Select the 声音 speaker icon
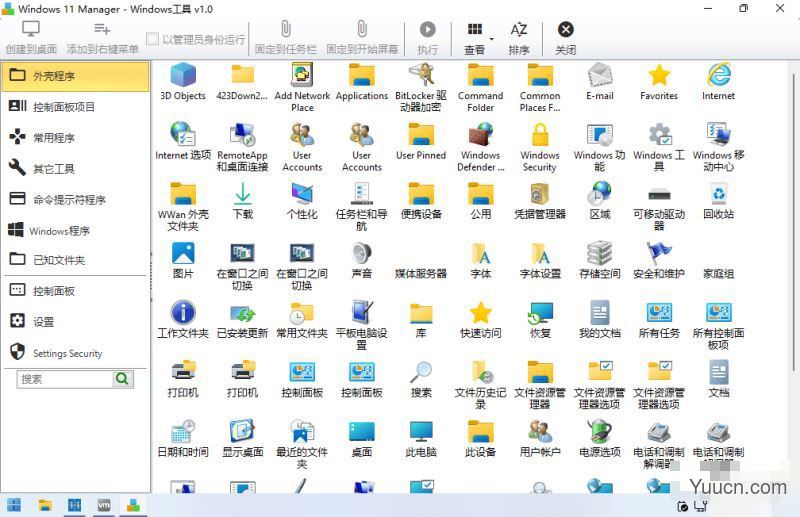The image size is (800, 517). coord(361,260)
